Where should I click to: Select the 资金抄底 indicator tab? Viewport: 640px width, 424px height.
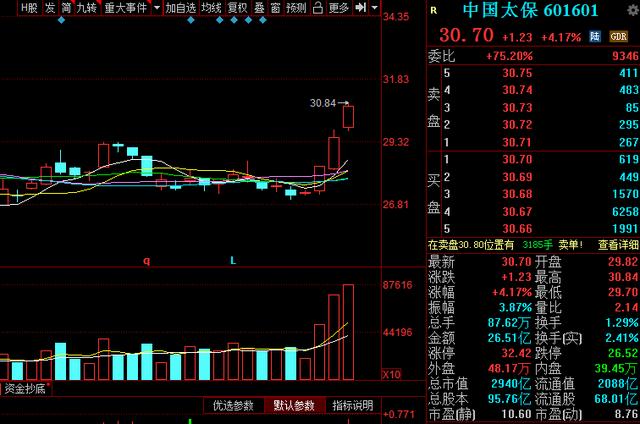[x=25, y=388]
